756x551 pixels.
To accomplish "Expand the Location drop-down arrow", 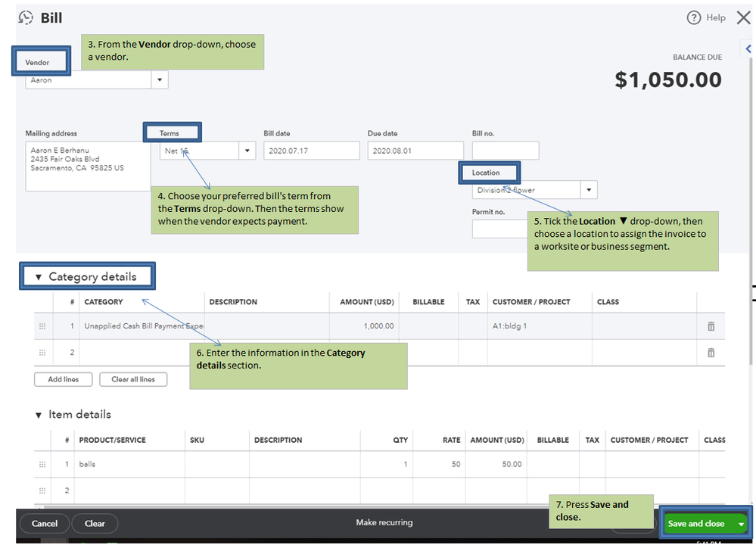I will (x=590, y=190).
